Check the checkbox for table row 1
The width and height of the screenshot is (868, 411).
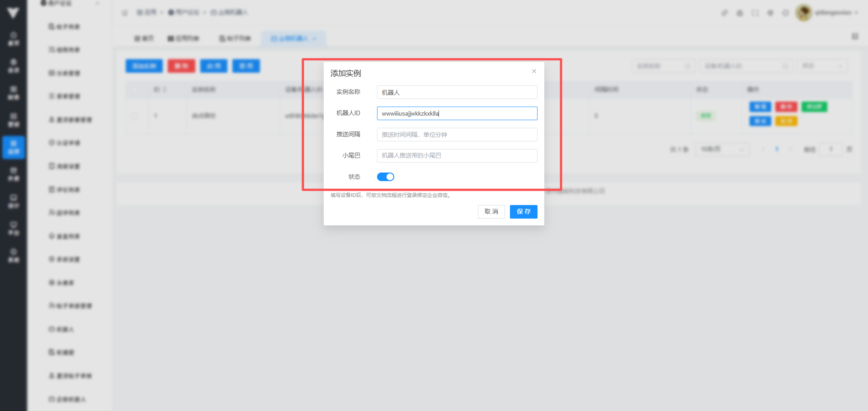click(134, 116)
